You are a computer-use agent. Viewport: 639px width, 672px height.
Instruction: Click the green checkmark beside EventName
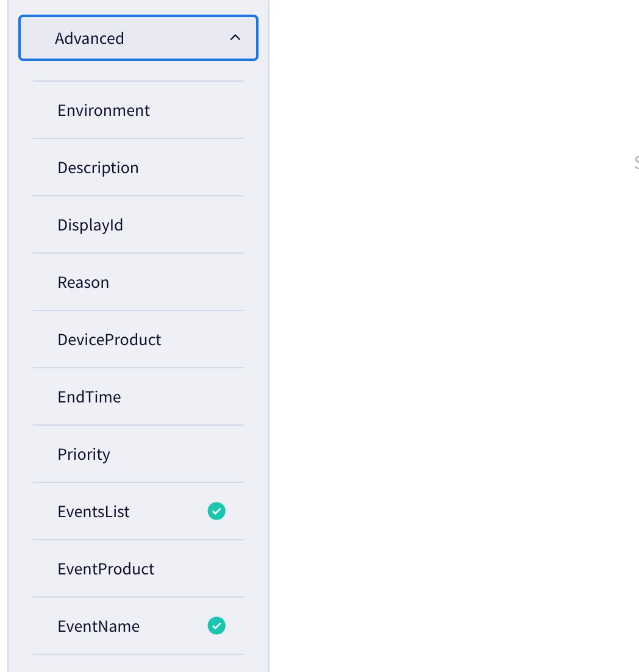point(216,626)
